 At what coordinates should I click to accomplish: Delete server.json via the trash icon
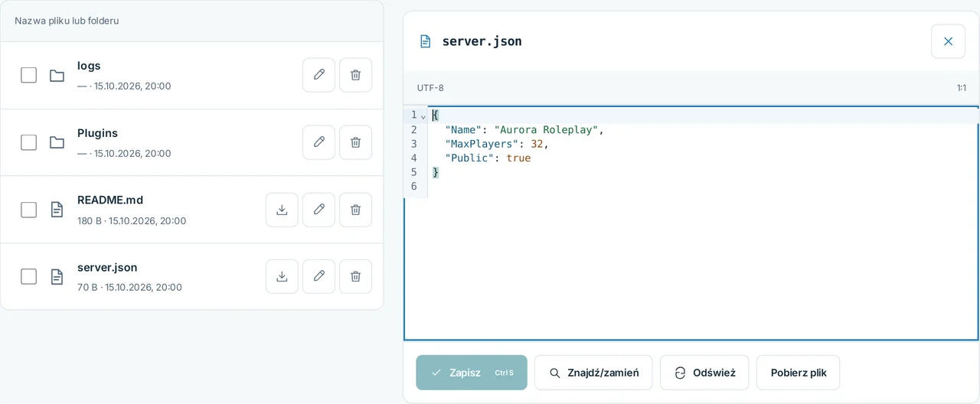click(x=355, y=276)
